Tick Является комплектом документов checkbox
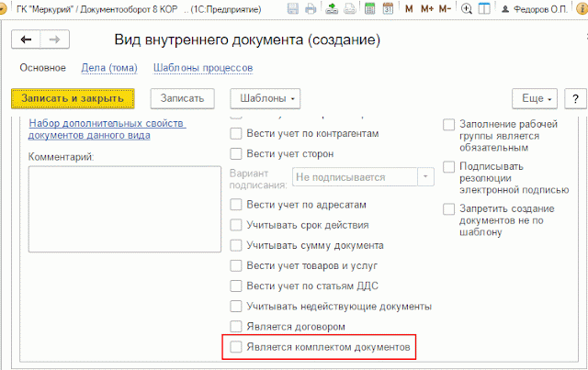This screenshot has width=588, height=370. point(235,347)
